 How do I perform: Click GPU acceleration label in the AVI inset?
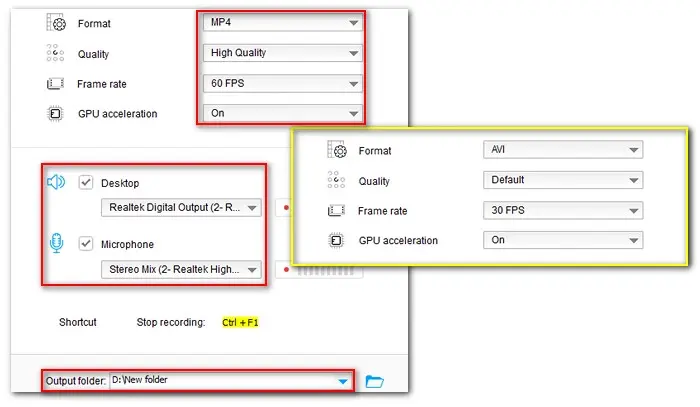(x=398, y=241)
